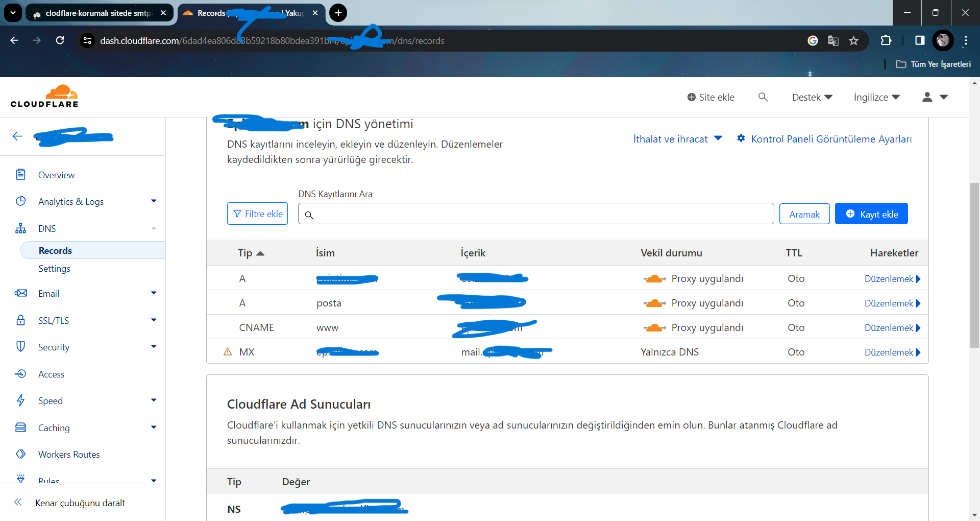Click the DNS Kayıtlarını Ara search field
The width and height of the screenshot is (980, 521).
point(536,214)
